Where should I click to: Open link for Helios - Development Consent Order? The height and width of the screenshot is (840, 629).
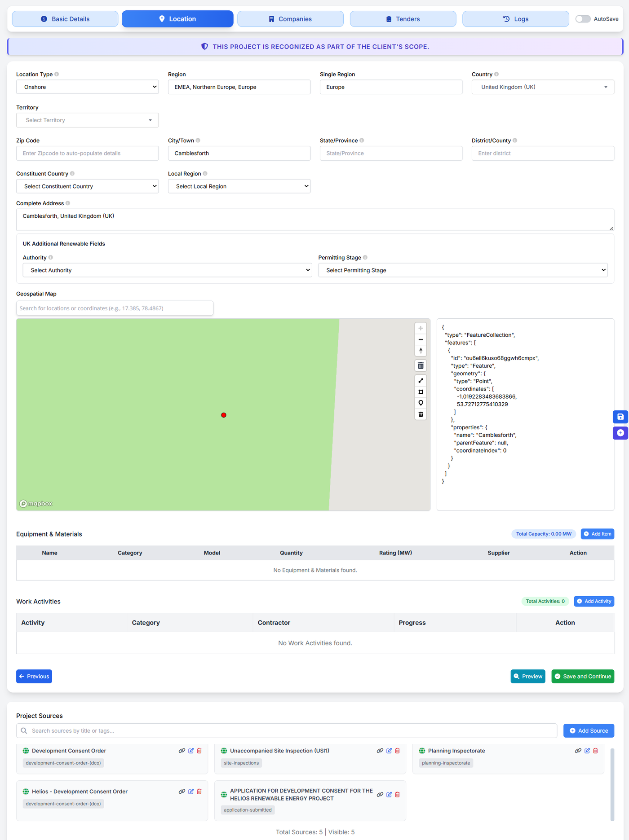pos(182,792)
